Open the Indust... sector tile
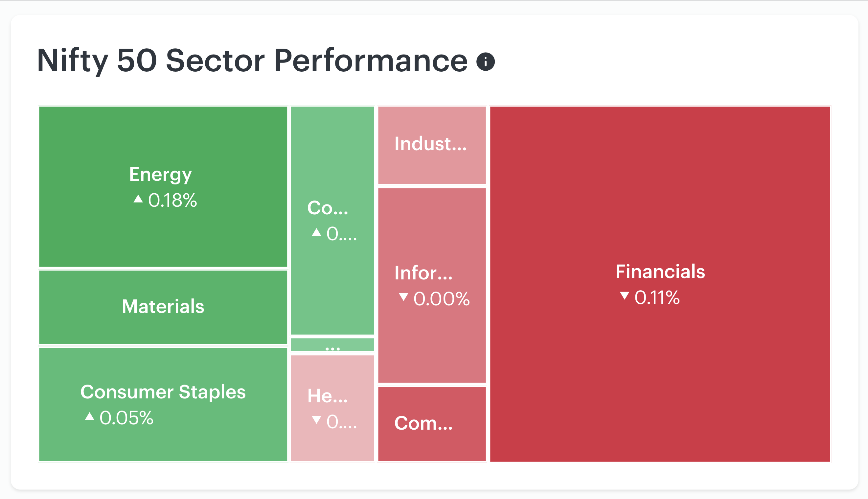868x499 pixels. (432, 145)
